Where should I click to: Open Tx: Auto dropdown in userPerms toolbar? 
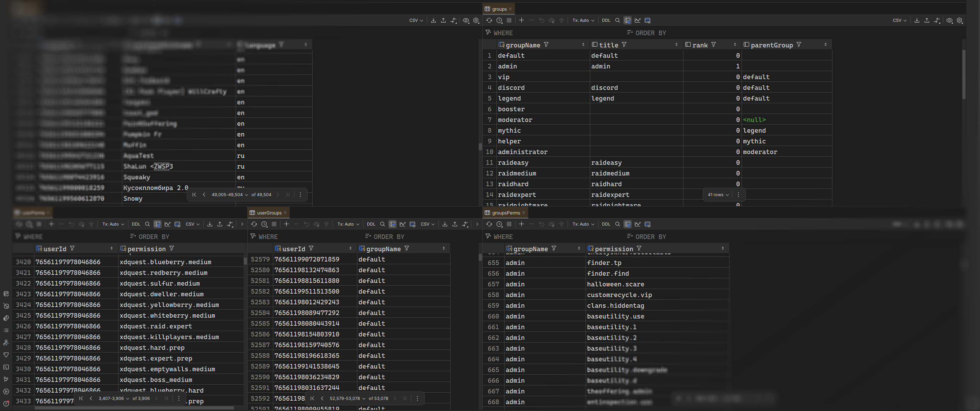(113, 224)
